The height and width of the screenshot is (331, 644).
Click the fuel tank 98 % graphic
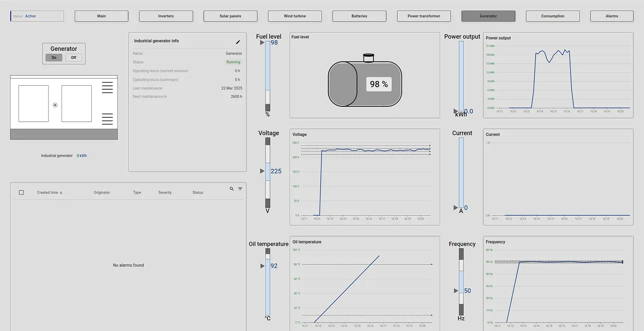click(365, 84)
